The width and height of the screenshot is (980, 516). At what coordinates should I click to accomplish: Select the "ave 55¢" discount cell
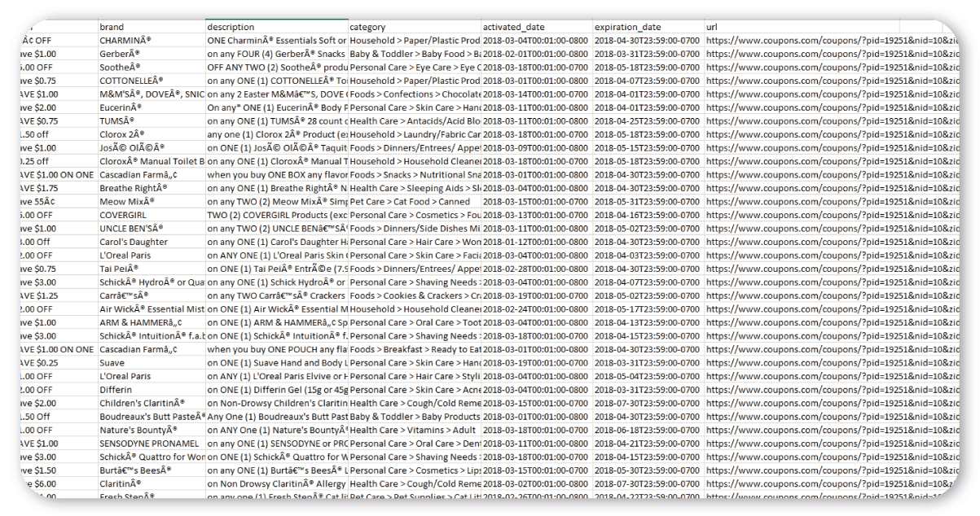(59, 202)
